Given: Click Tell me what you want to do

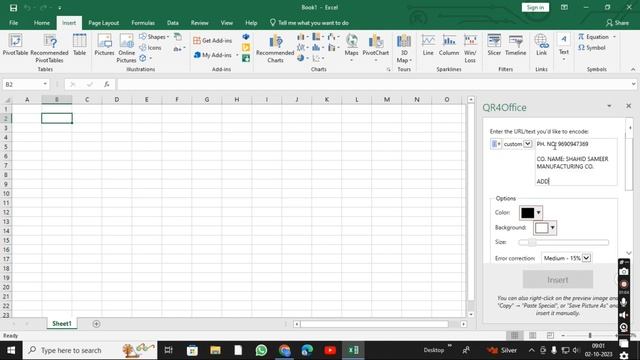Looking at the screenshot, I should coord(309,23).
